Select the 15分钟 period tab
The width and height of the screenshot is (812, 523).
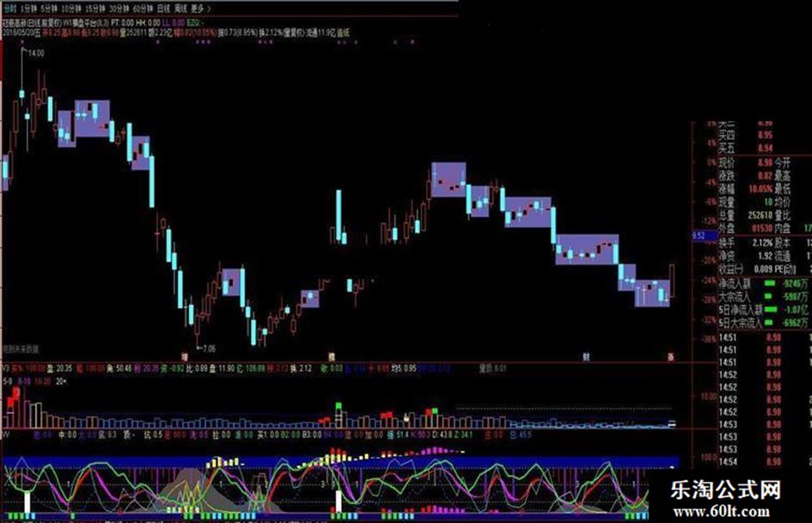(x=95, y=9)
